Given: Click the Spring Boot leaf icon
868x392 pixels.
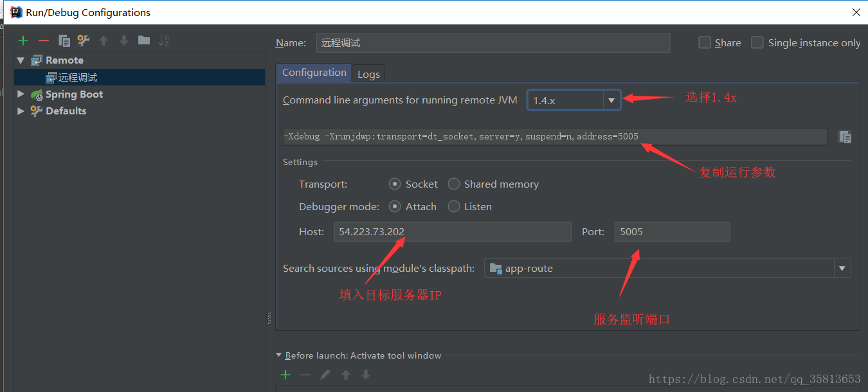Looking at the screenshot, I should pyautogui.click(x=37, y=94).
